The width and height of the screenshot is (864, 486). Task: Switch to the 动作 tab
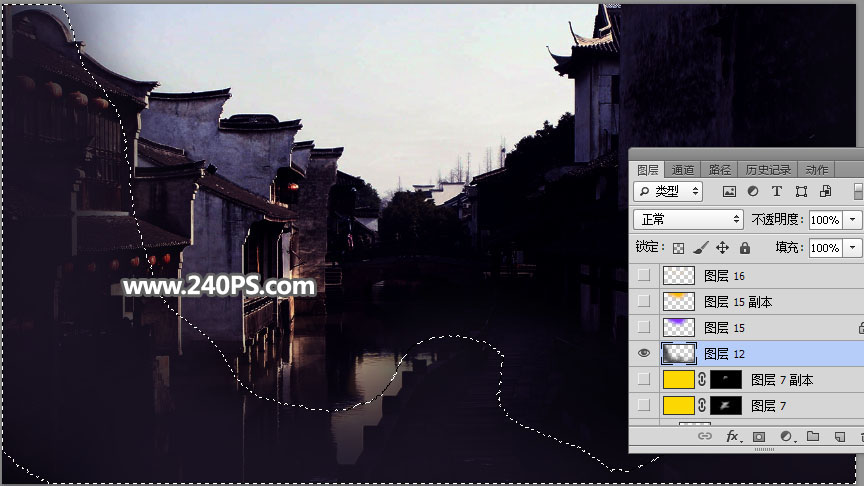[816, 170]
